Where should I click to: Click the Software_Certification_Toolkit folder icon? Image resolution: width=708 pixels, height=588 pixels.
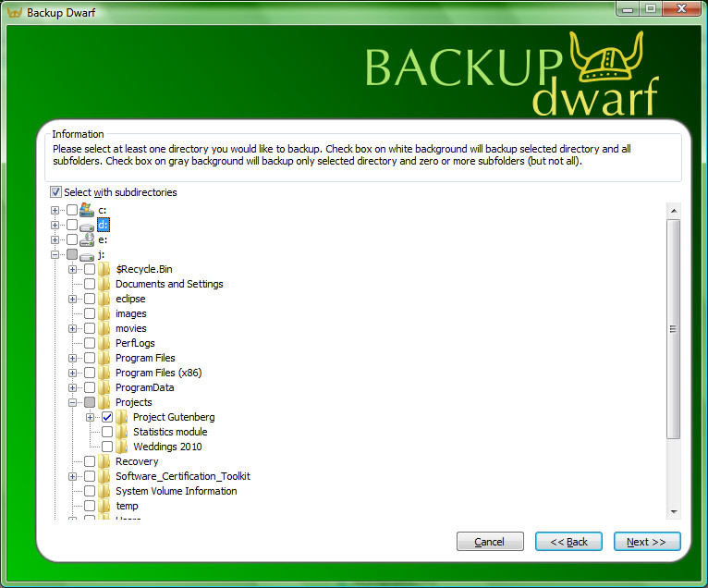(104, 476)
